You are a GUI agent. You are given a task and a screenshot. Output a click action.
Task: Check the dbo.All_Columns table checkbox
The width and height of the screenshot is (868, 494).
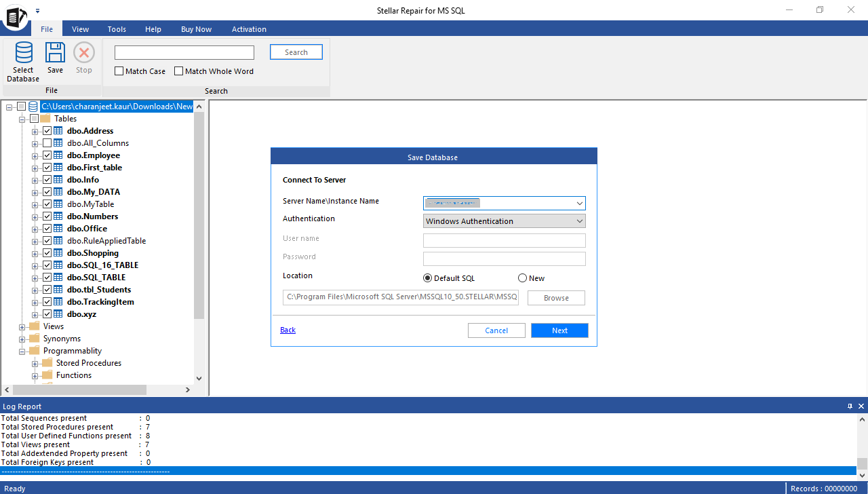pos(47,143)
